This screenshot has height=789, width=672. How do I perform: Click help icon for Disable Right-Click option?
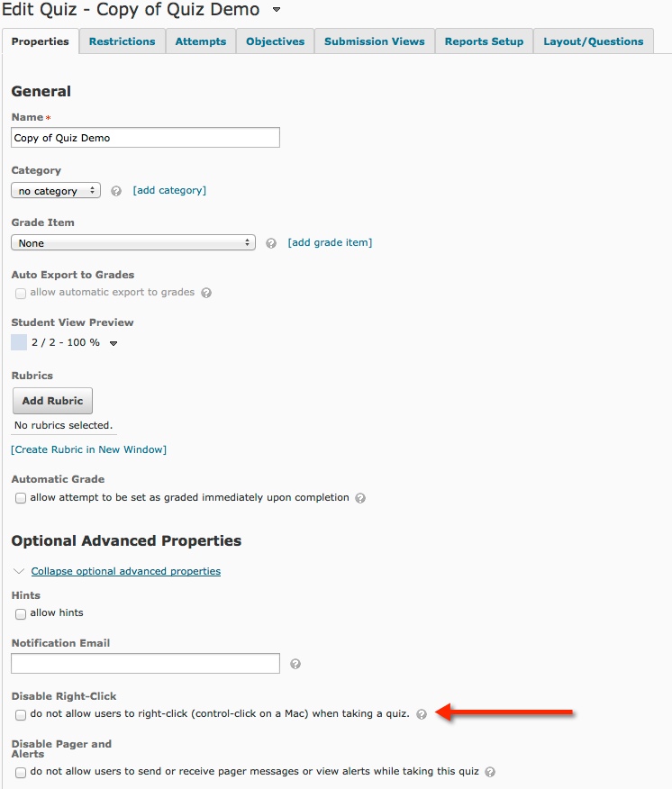coord(422,714)
